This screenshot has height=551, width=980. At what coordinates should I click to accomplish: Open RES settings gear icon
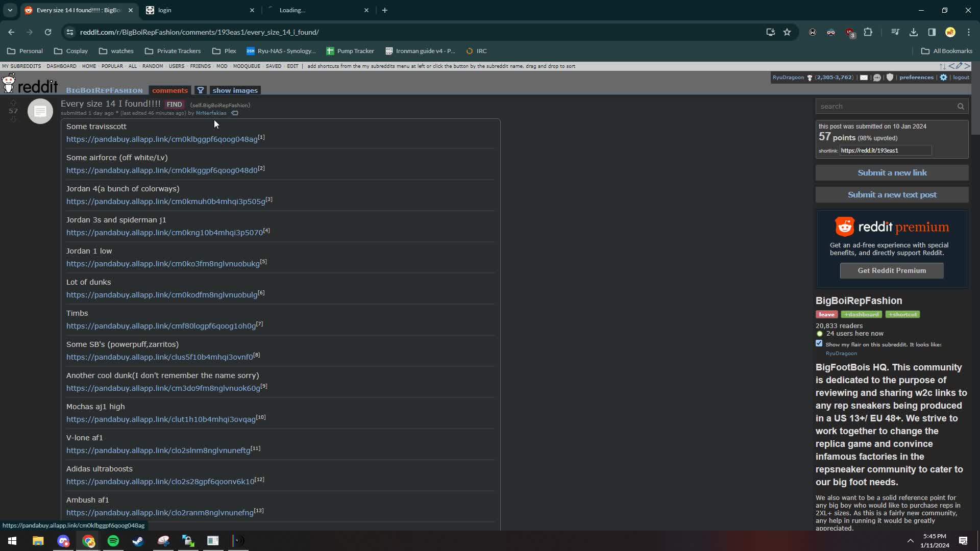pos(943,78)
